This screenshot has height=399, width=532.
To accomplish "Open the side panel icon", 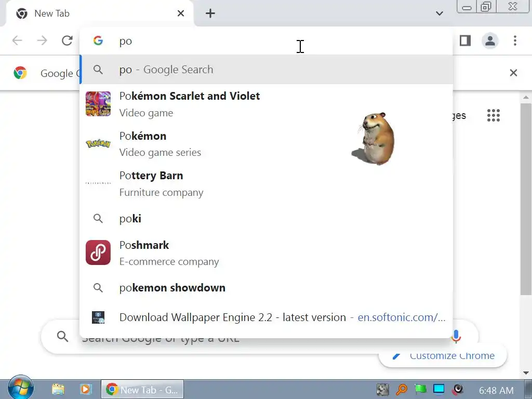I will click(x=465, y=41).
